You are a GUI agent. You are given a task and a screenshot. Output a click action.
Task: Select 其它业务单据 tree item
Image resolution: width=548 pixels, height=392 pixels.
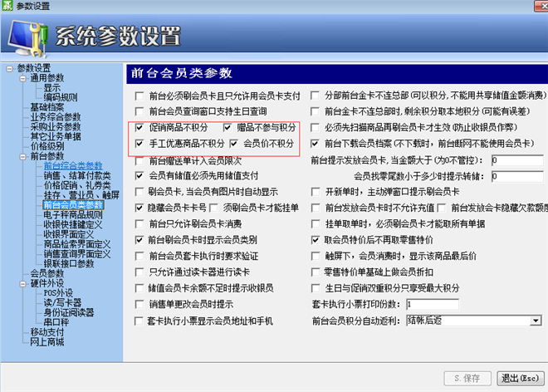pos(56,137)
